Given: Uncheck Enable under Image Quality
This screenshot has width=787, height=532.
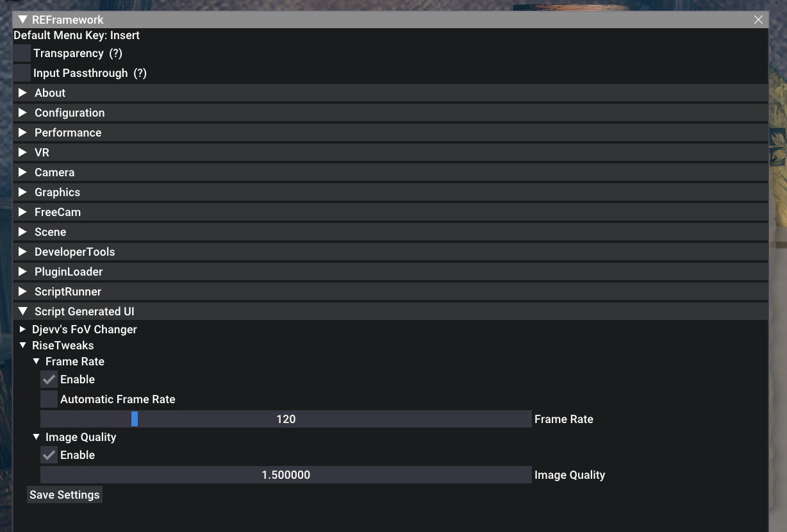Looking at the screenshot, I should [49, 455].
